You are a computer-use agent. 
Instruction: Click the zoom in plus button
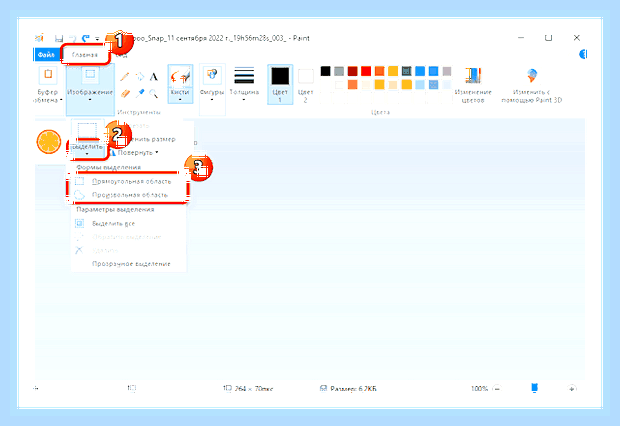[x=572, y=389]
